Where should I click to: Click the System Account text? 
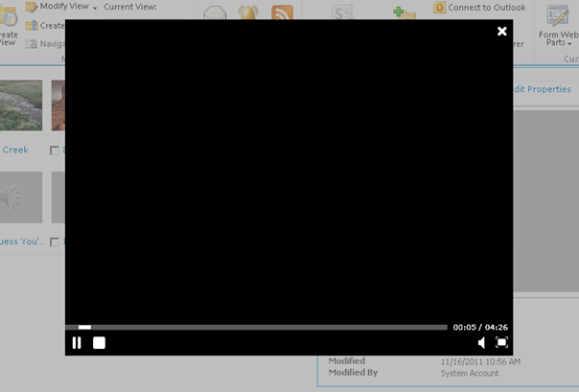tap(470, 373)
